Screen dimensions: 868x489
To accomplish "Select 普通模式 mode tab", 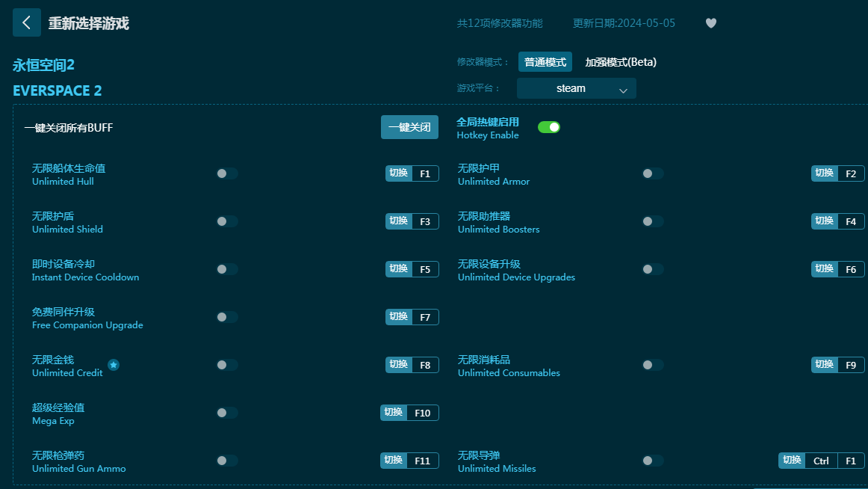I will [545, 62].
